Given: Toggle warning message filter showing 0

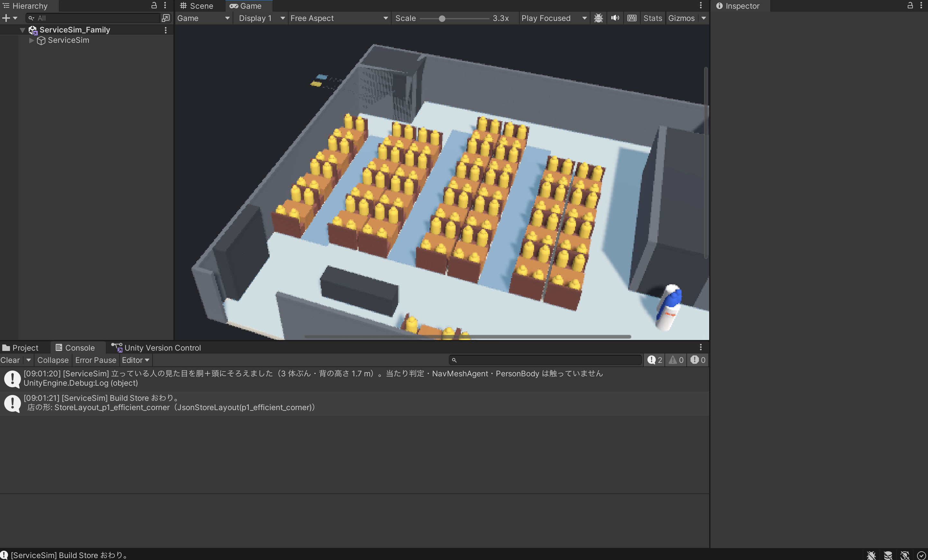Looking at the screenshot, I should pos(676,360).
